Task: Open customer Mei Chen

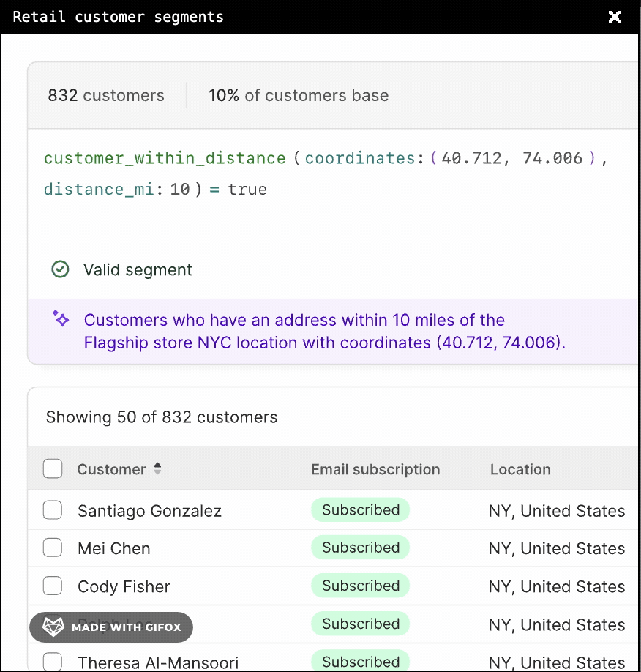Action: coord(114,548)
